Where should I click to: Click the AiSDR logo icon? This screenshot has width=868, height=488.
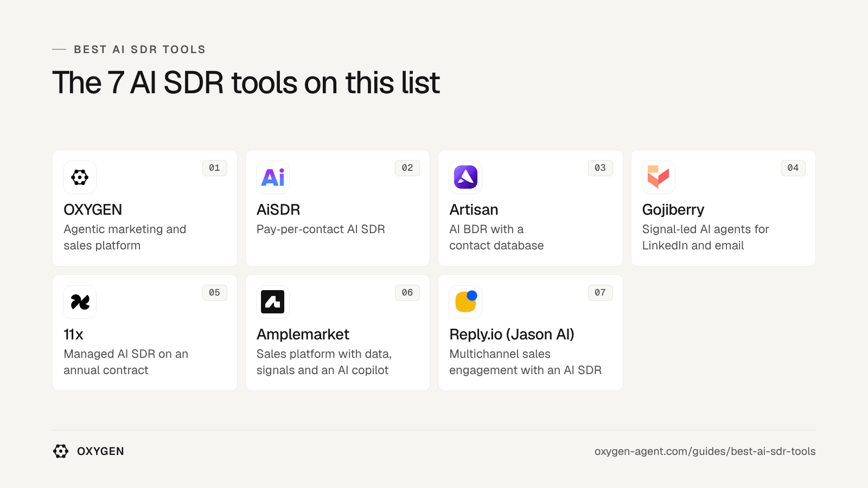pos(273,177)
